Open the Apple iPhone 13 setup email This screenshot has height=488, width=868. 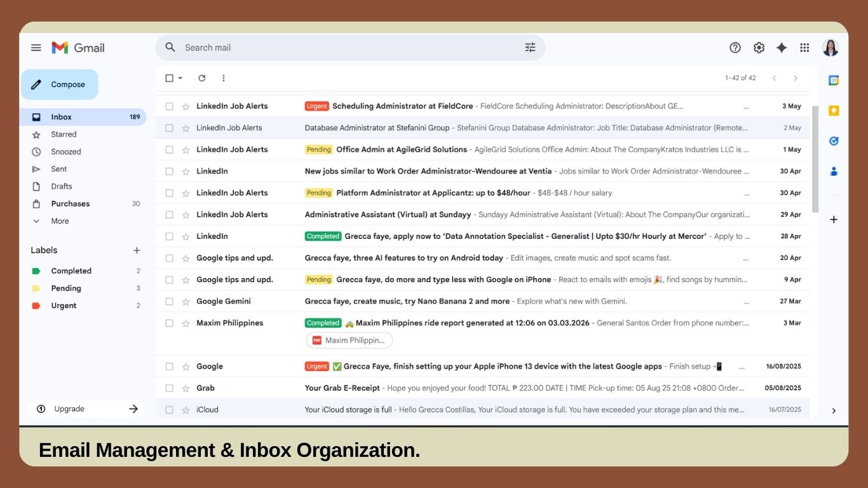coord(483,367)
